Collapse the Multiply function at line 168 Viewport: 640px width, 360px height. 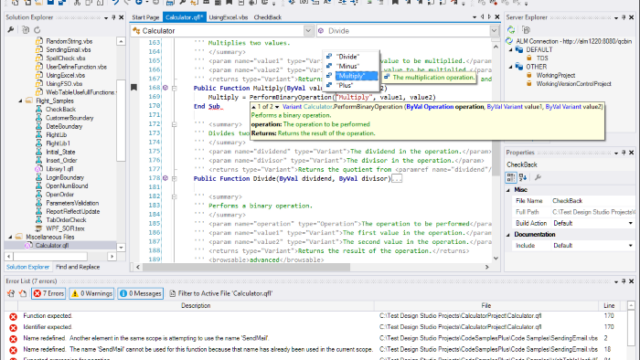tap(174, 88)
